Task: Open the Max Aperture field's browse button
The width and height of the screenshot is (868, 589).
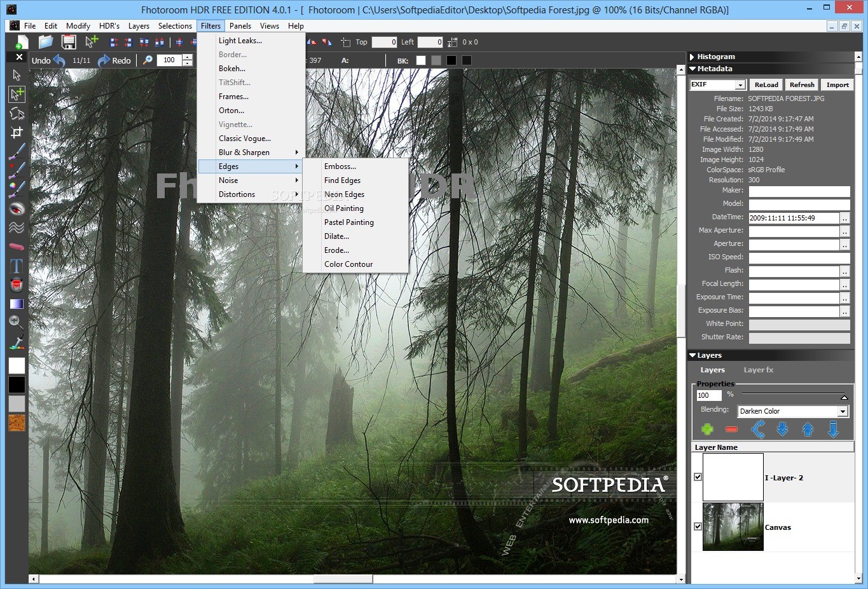Action: [x=845, y=230]
